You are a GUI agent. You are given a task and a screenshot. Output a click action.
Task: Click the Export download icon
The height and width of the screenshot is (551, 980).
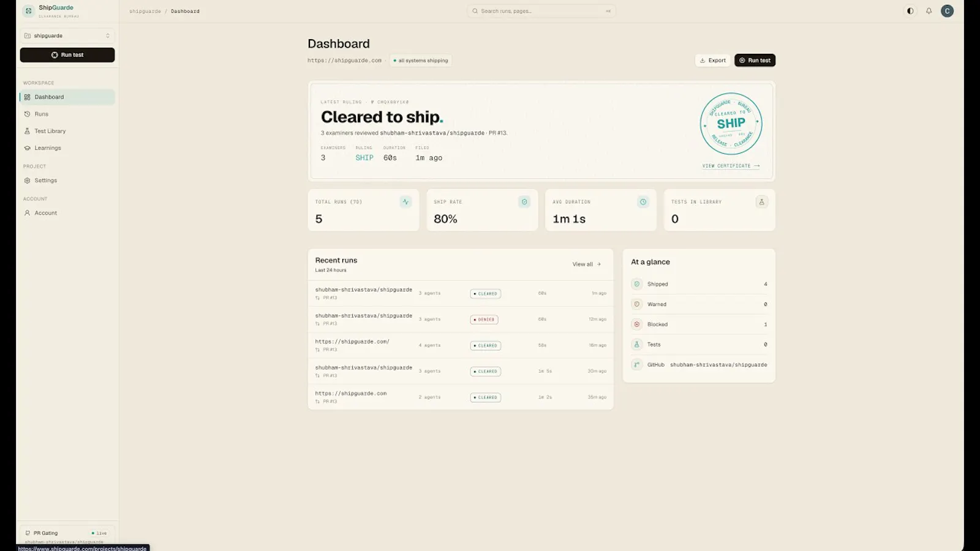click(703, 61)
